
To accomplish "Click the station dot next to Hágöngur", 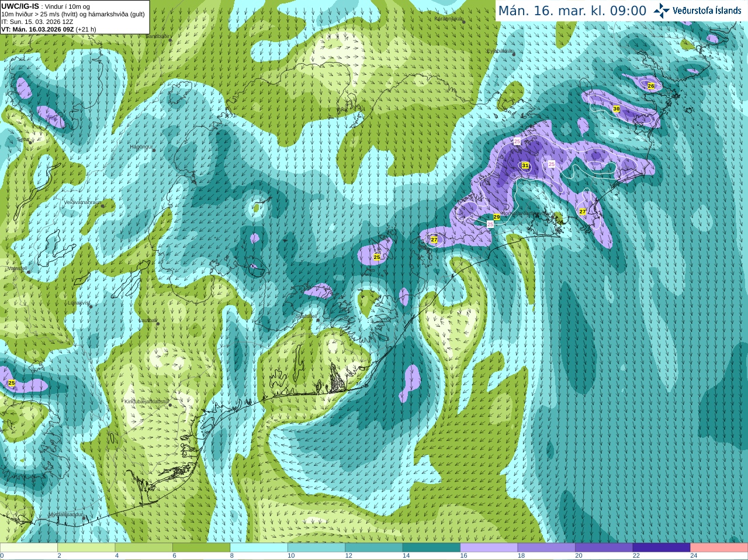I will point(154,150).
